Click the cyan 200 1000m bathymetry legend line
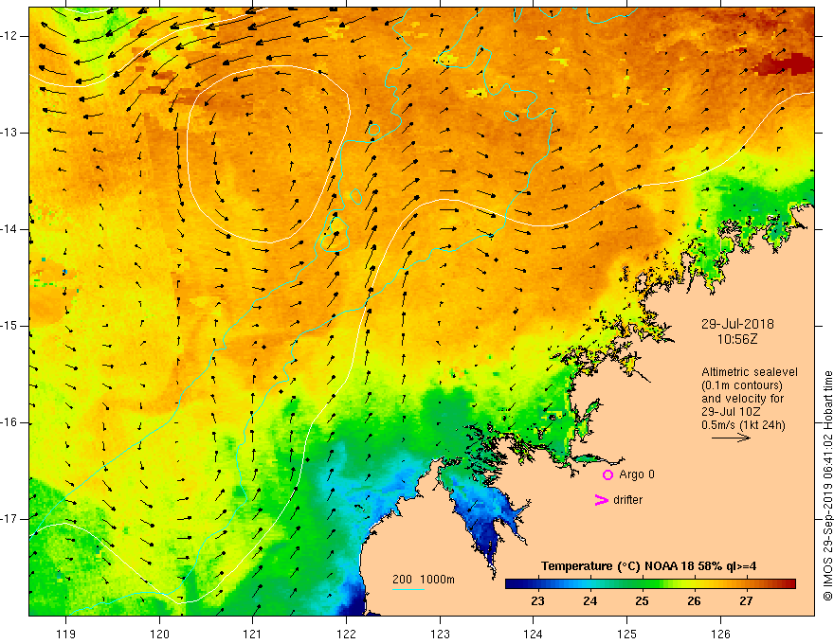The width and height of the screenshot is (834, 644). tap(408, 589)
